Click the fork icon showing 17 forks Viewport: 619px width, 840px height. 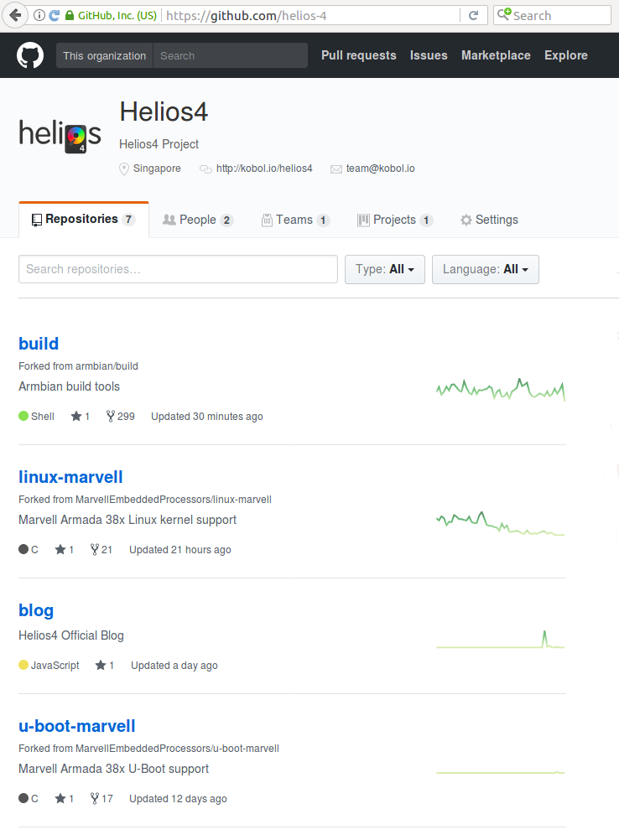(x=94, y=799)
